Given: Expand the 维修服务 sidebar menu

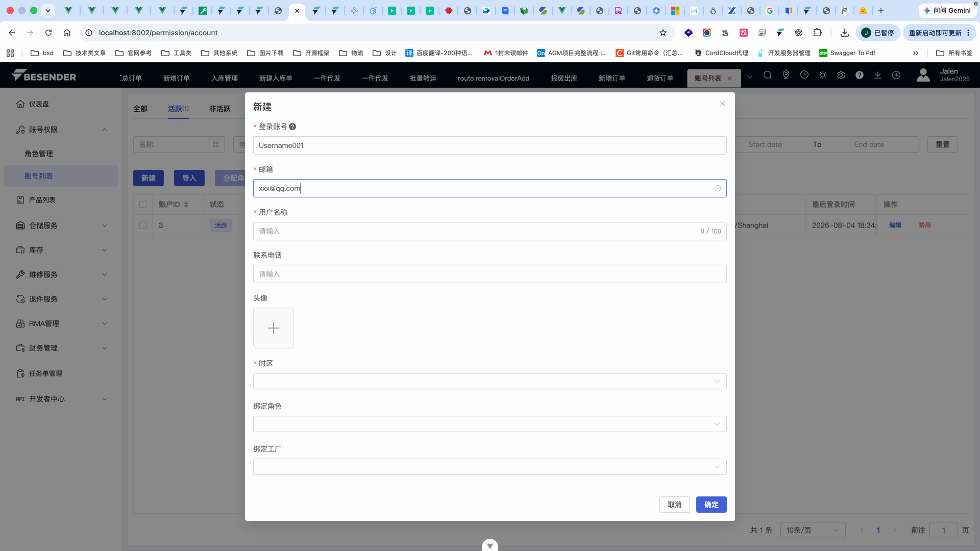Looking at the screenshot, I should tap(61, 274).
